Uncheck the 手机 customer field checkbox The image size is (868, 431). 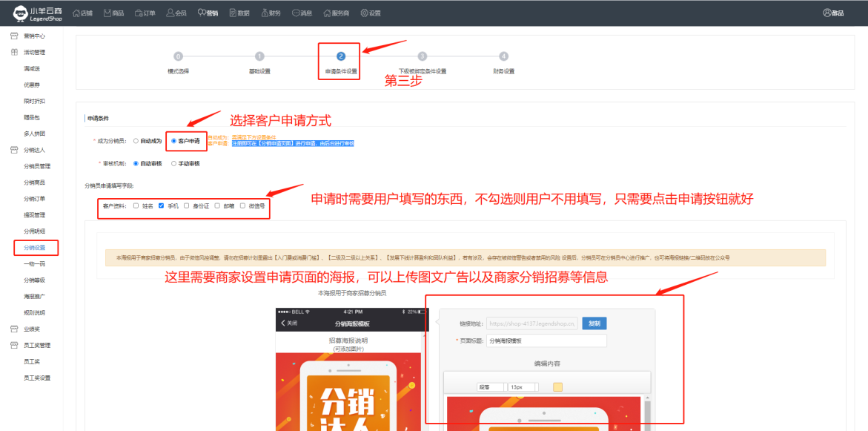(x=162, y=205)
